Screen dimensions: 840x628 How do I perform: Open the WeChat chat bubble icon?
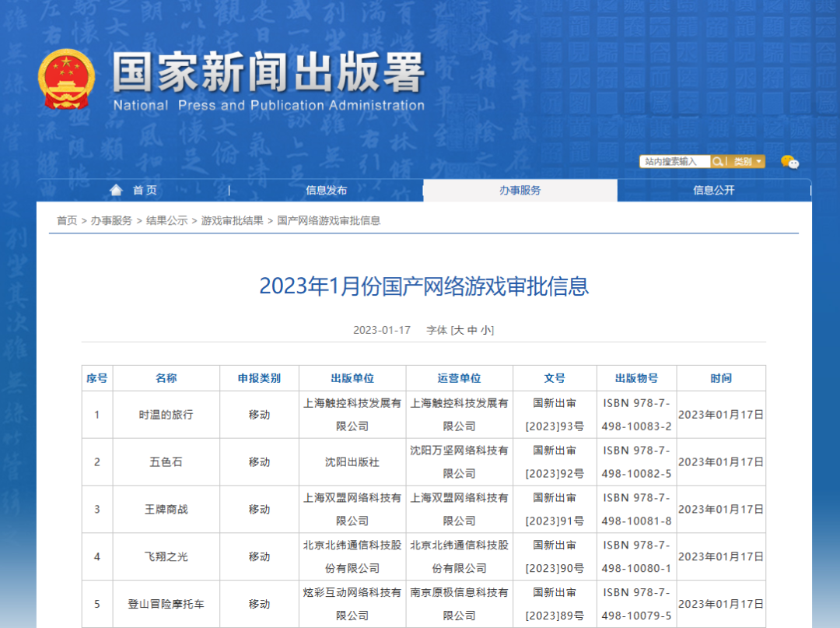click(789, 162)
